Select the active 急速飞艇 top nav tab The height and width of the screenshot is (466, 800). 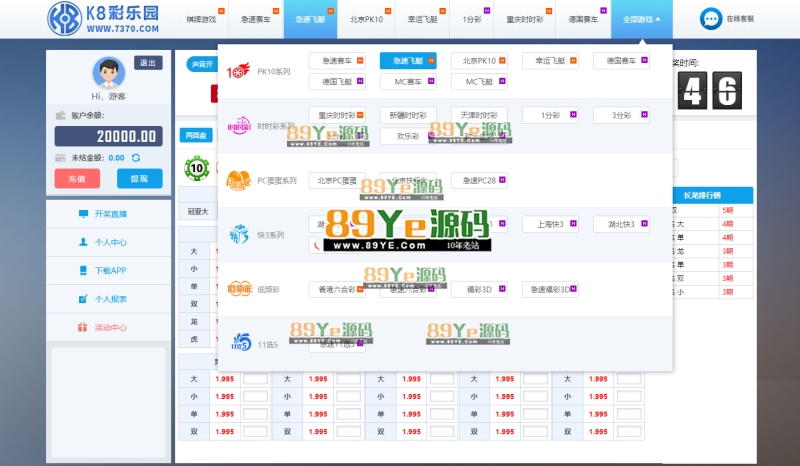(x=311, y=19)
